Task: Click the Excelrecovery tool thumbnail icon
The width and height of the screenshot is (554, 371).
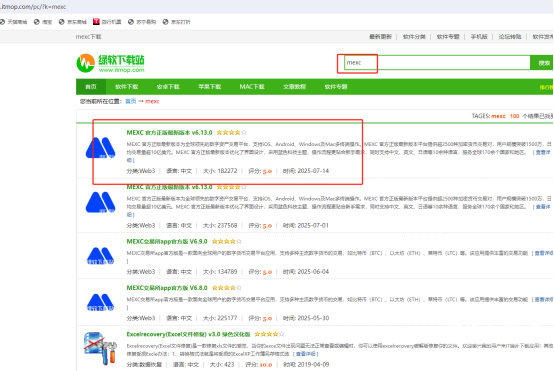Action: 100,348
